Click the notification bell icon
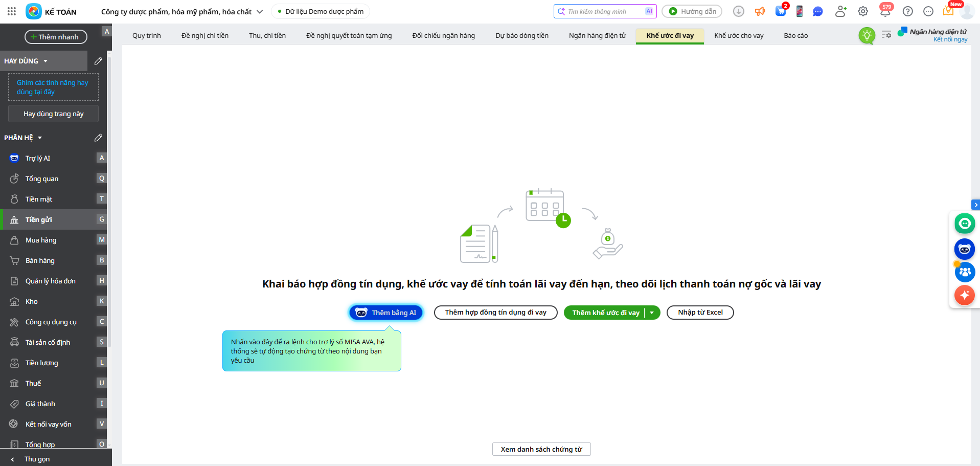Image resolution: width=980 pixels, height=466 pixels. click(x=885, y=11)
